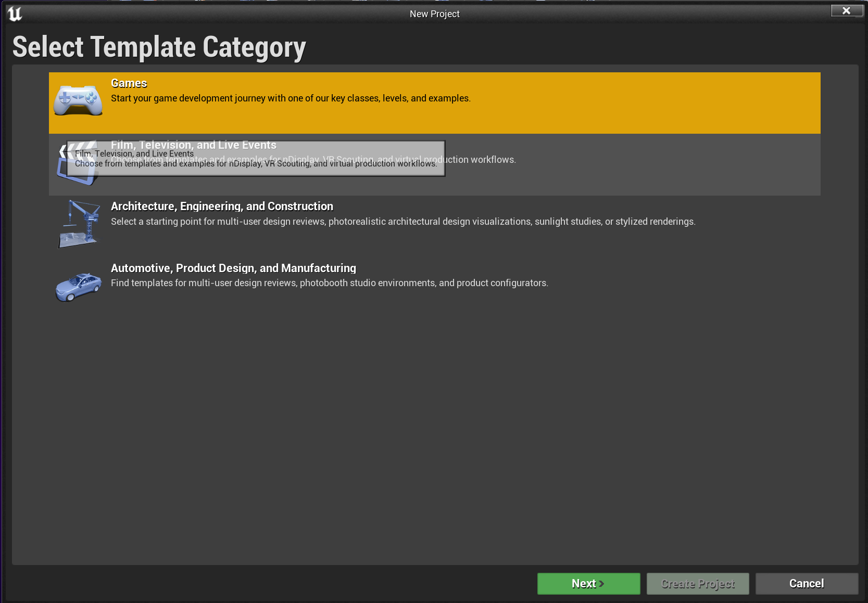Close the New Project window
The width and height of the screenshot is (868, 603).
847,10
